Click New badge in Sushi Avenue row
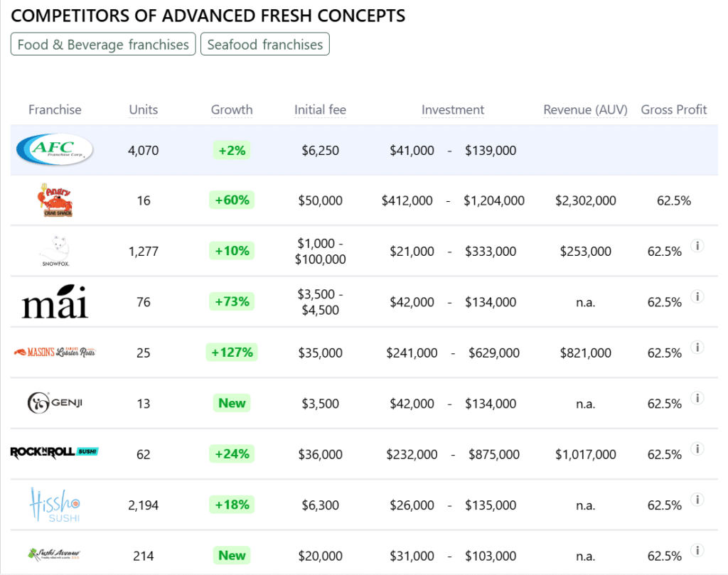728x575 pixels. [x=232, y=555]
